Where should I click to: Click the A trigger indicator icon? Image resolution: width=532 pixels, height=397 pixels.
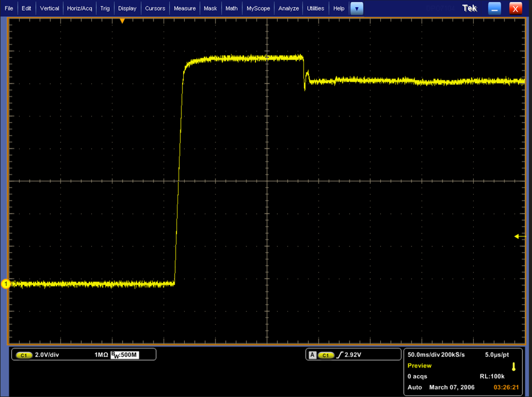312,355
